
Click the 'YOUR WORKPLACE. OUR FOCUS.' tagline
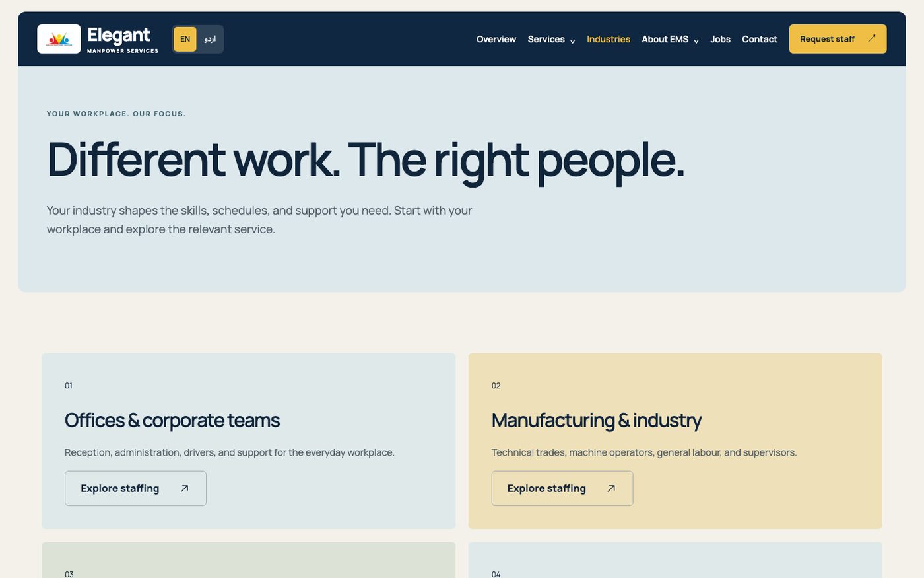(116, 114)
